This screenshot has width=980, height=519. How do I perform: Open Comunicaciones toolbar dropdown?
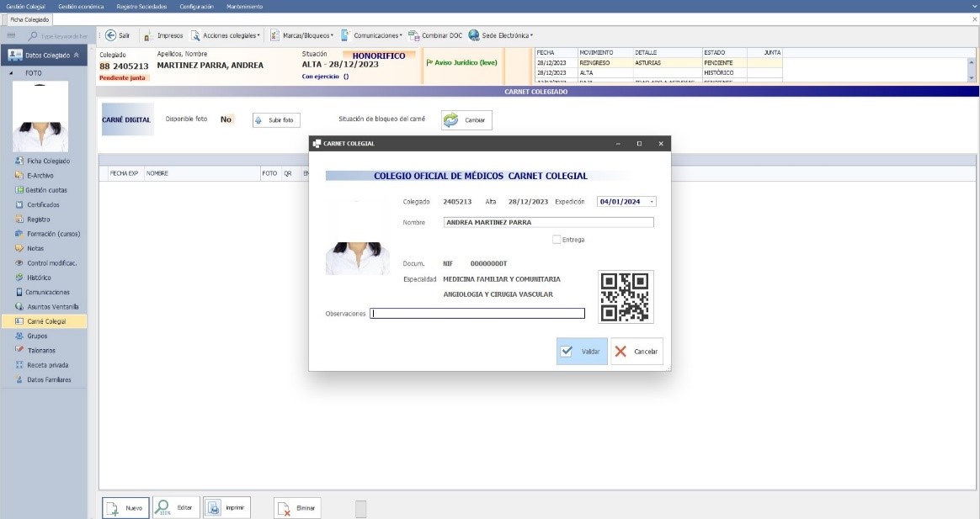click(x=371, y=35)
